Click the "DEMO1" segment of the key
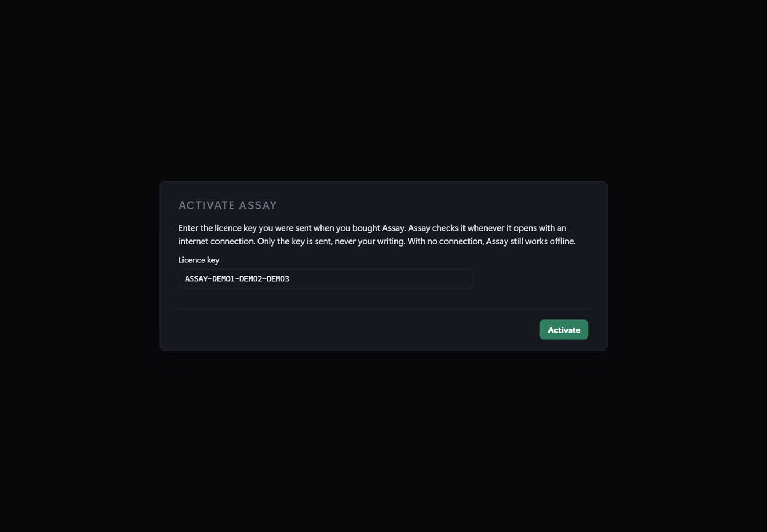This screenshot has width=767, height=532. [x=224, y=278]
